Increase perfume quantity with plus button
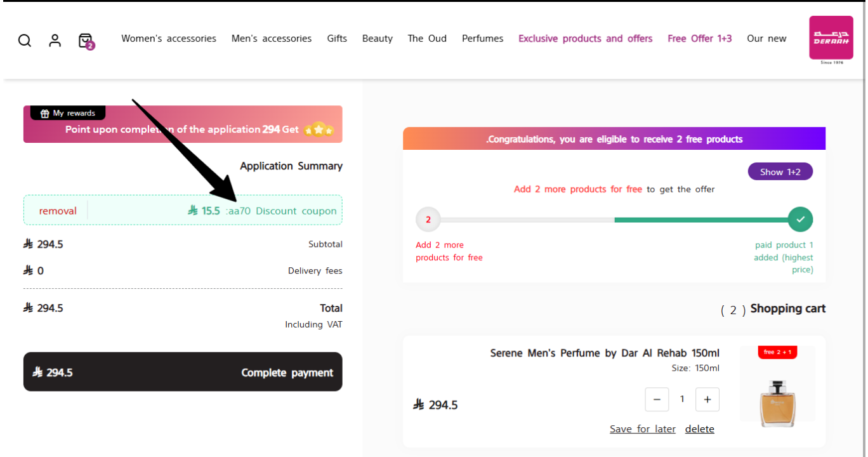 tap(707, 399)
